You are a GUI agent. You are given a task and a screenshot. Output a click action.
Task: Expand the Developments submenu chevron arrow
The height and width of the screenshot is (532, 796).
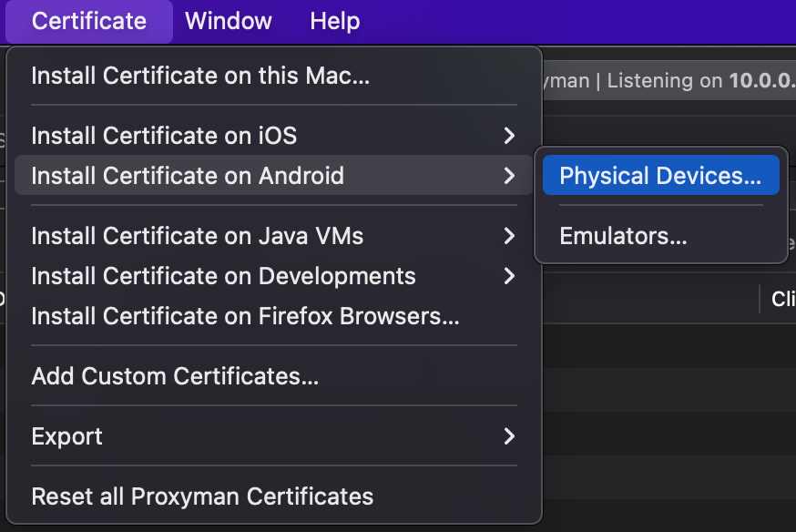[509, 276]
